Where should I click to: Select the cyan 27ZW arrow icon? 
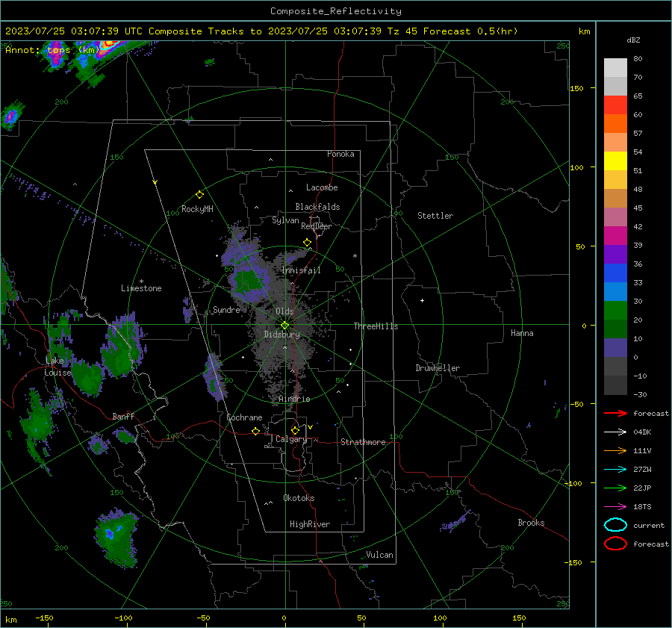[615, 470]
